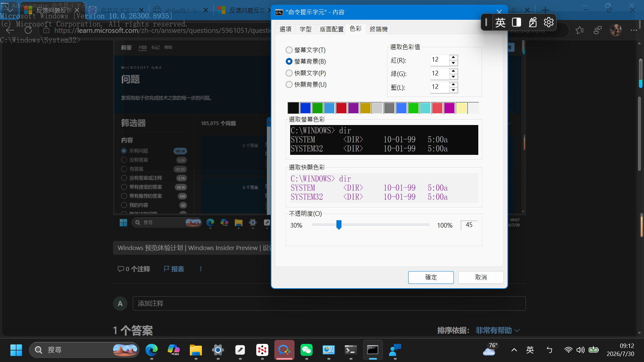Screen dimensions: 644x362
Task: Increase the 藍(L) value with up arrow
Action: click(453, 84)
